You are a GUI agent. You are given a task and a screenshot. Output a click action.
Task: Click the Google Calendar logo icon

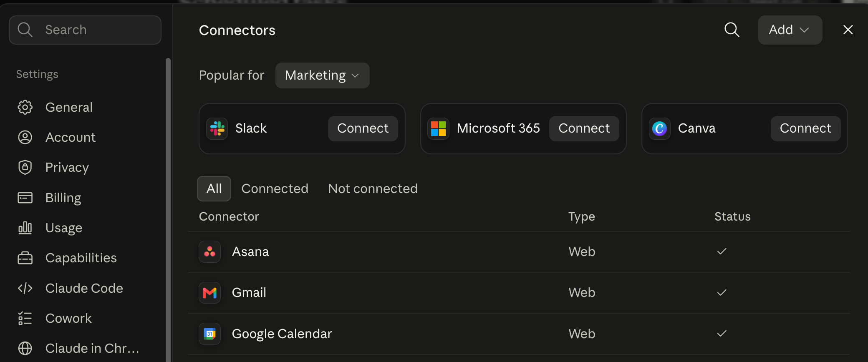pos(209,334)
